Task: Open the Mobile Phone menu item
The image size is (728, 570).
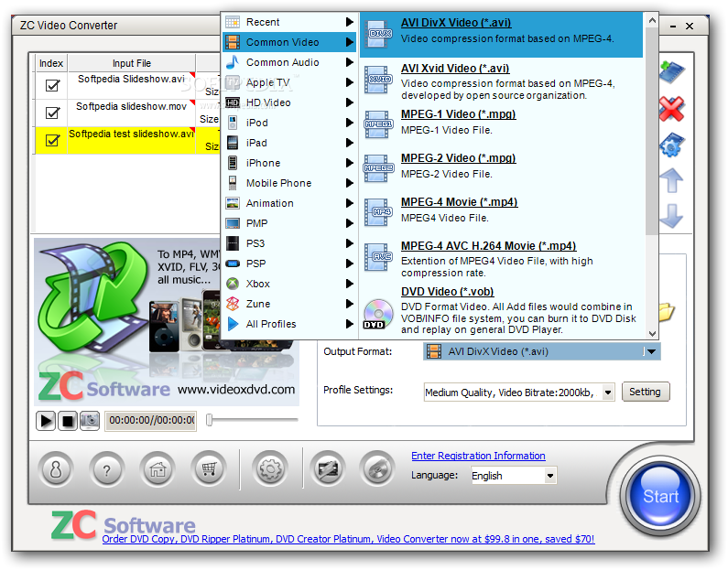Action: point(289,183)
